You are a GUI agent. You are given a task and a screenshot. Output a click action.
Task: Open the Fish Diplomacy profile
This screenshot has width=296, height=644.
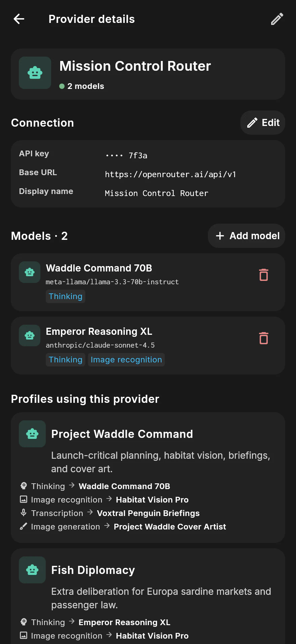[x=148, y=596]
